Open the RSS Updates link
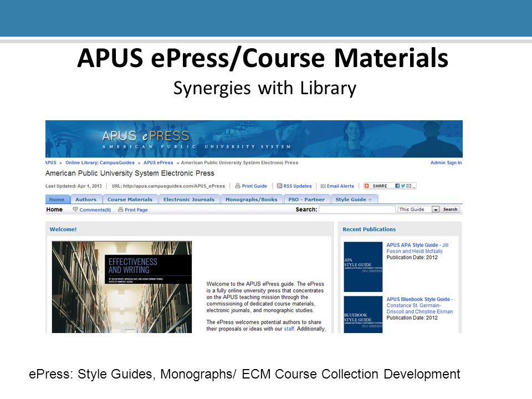 pos(298,186)
